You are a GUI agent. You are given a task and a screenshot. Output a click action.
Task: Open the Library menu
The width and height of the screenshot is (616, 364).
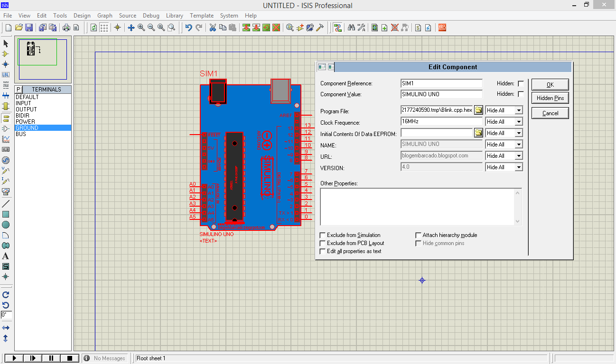[175, 16]
